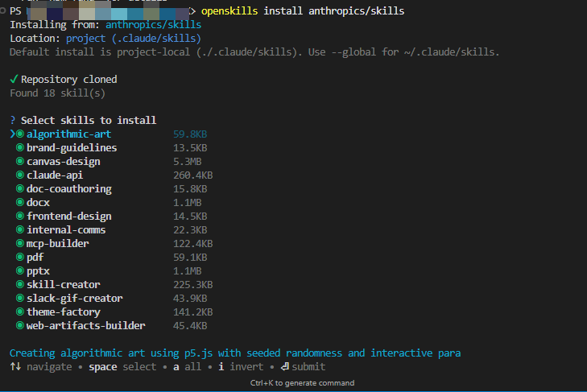Click the project (.claude/skills) location text

(134, 38)
